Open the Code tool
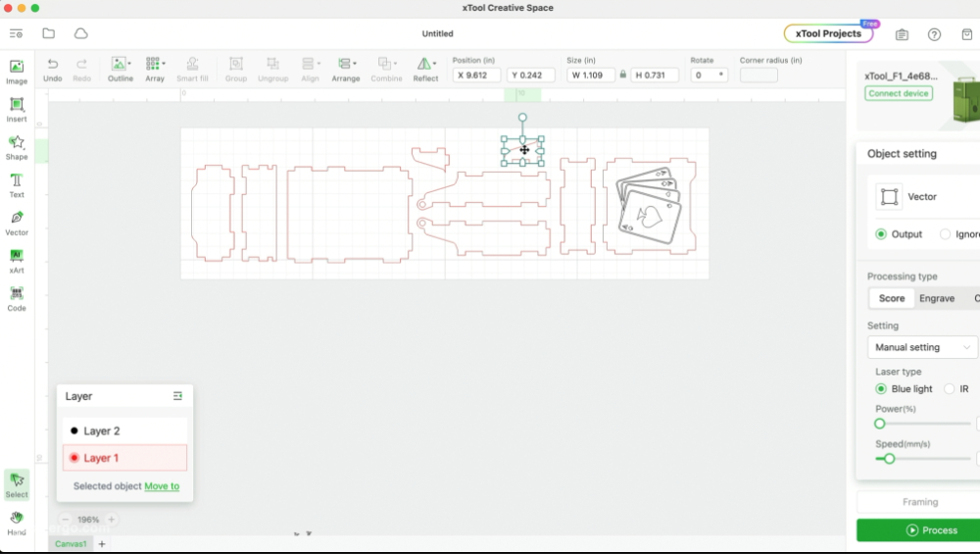The image size is (980, 554). point(17,298)
